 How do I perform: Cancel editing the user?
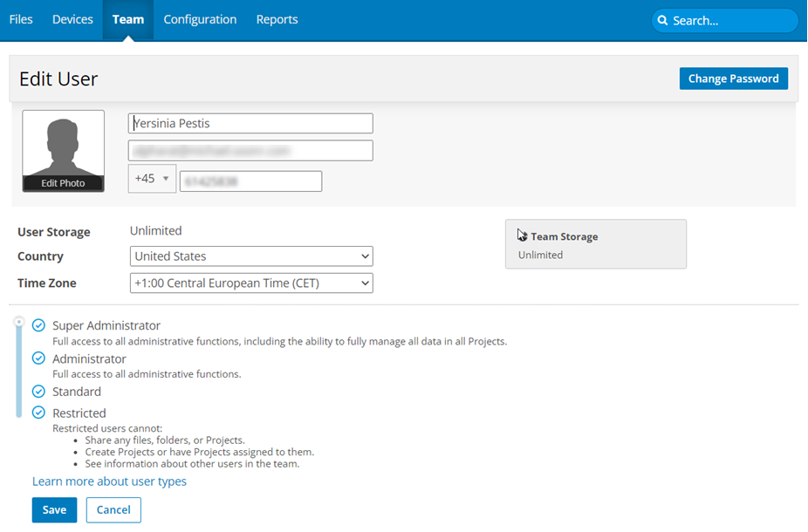[113, 510]
